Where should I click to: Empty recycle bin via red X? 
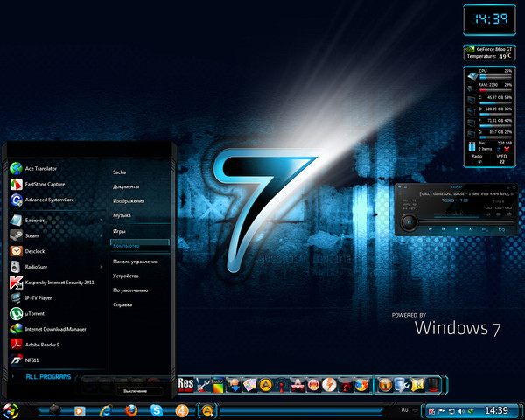tap(507, 149)
